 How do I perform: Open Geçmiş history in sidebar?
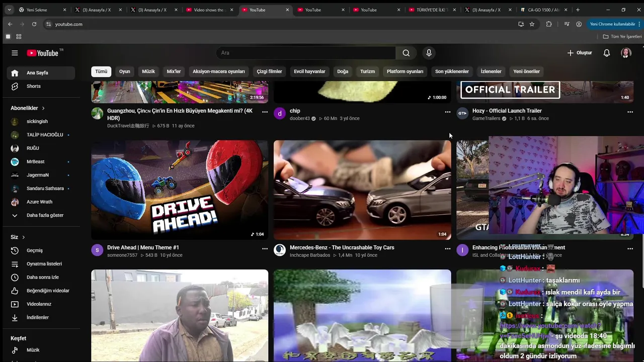click(x=41, y=250)
